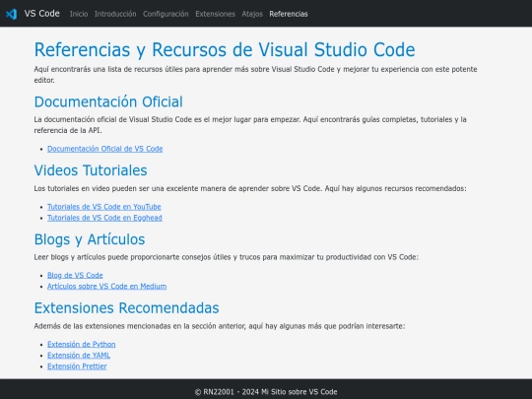The height and width of the screenshot is (399, 532).
Task: Click the VS Code logo icon
Action: tap(12, 14)
